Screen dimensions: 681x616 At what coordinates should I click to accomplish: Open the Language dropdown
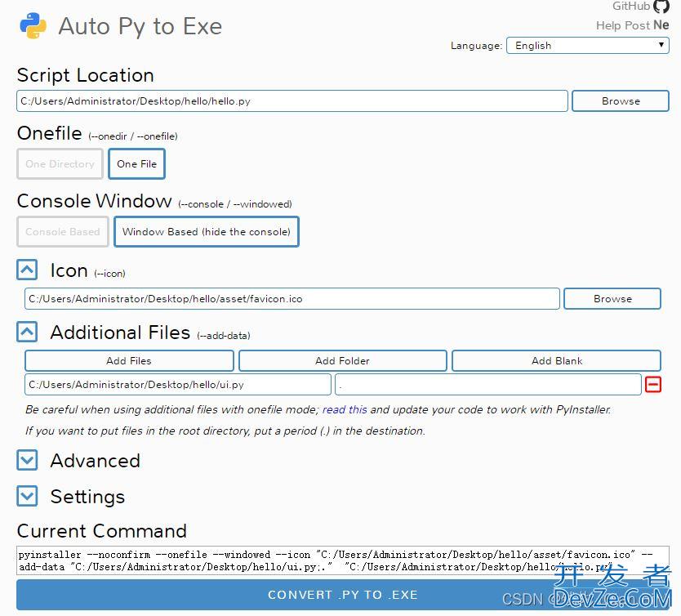[588, 46]
